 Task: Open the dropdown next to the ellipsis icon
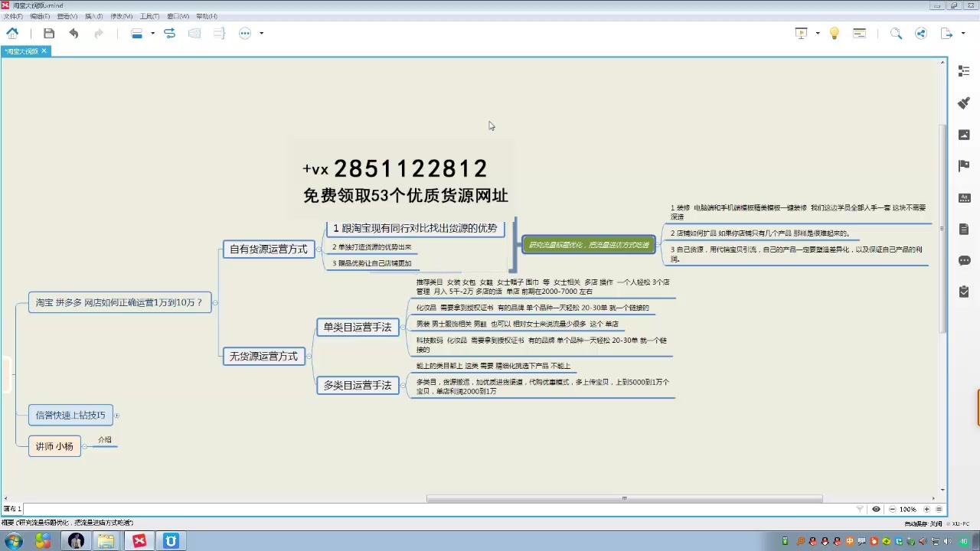tap(261, 34)
